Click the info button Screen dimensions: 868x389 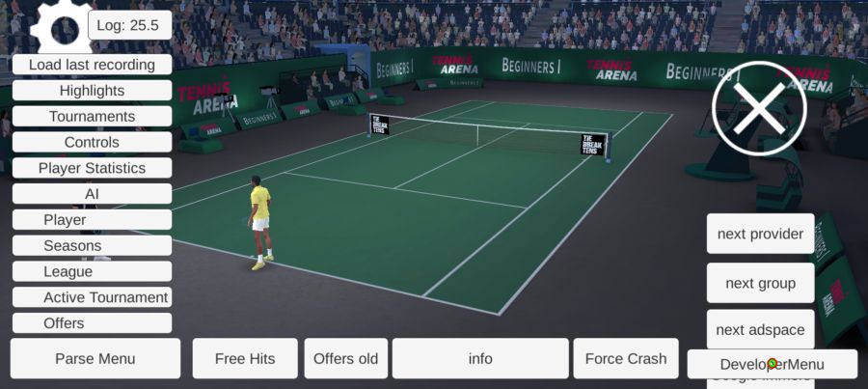click(x=480, y=358)
